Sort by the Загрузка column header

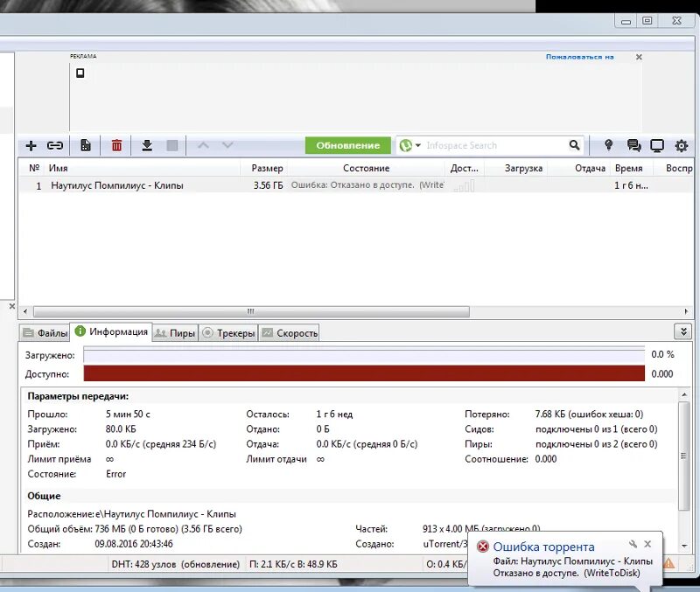click(516, 168)
